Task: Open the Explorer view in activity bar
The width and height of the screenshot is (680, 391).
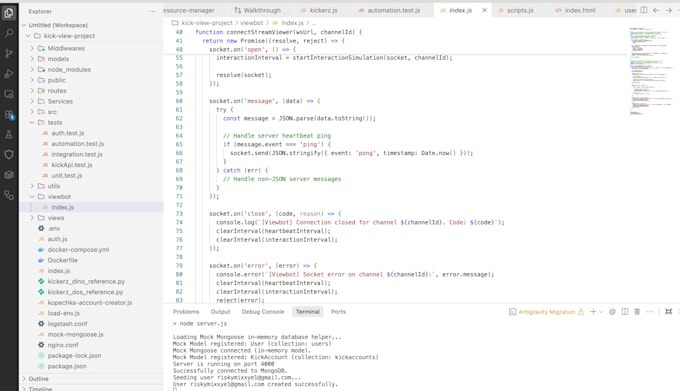Action: [x=9, y=13]
